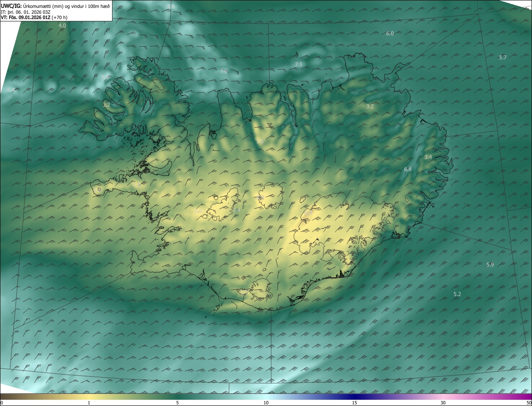Click the 7.9 value label

pyautogui.click(x=224, y=71)
